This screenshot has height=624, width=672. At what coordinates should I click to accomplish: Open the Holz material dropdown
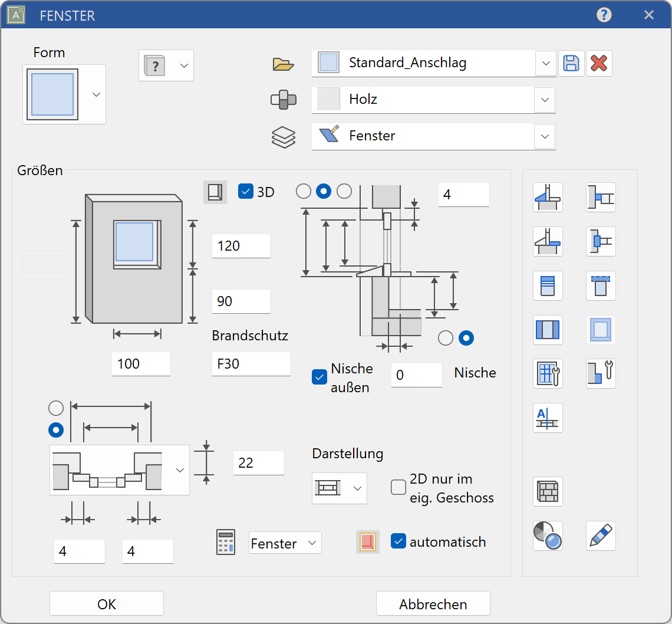pyautogui.click(x=545, y=100)
